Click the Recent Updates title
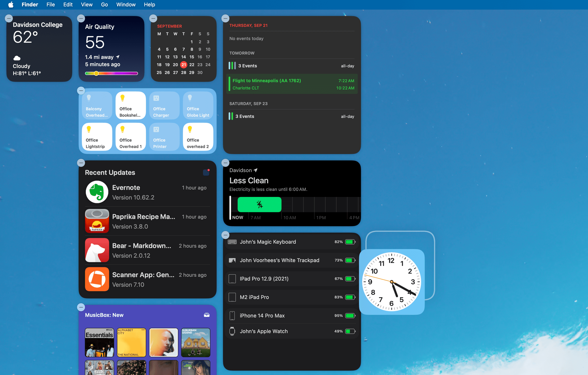Image resolution: width=588 pixels, height=375 pixels. [x=110, y=172]
